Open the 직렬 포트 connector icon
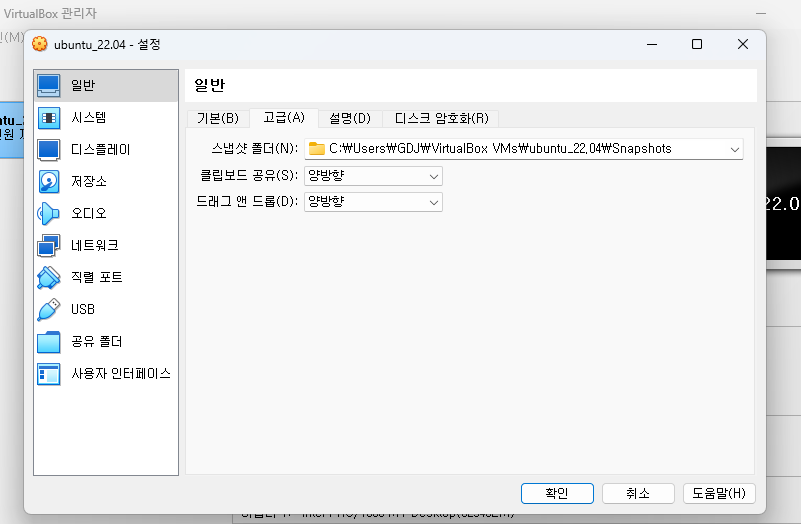801x524 pixels. point(49,277)
